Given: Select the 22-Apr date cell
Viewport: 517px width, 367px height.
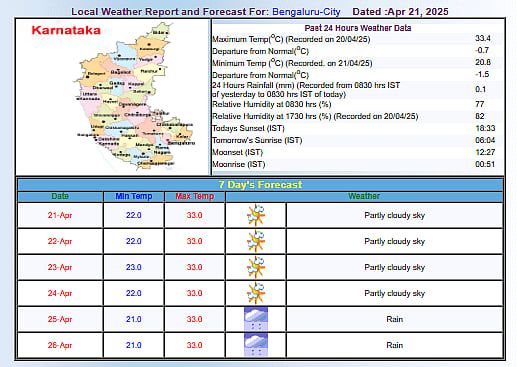Looking at the screenshot, I should click(x=60, y=241).
